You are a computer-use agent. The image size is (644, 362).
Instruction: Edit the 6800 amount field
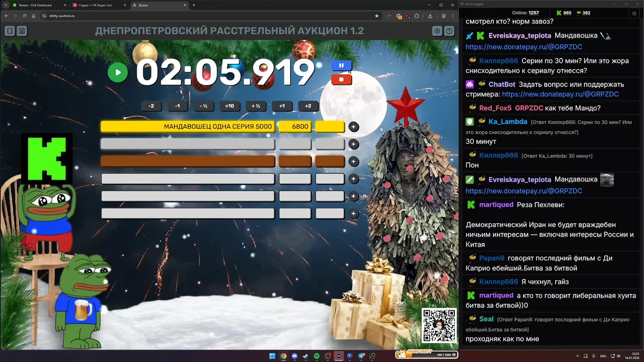click(x=295, y=127)
